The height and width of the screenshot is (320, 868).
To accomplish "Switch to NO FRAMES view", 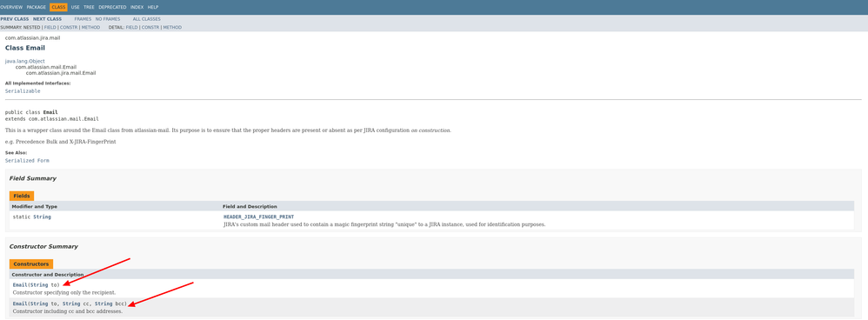I will click(x=107, y=19).
